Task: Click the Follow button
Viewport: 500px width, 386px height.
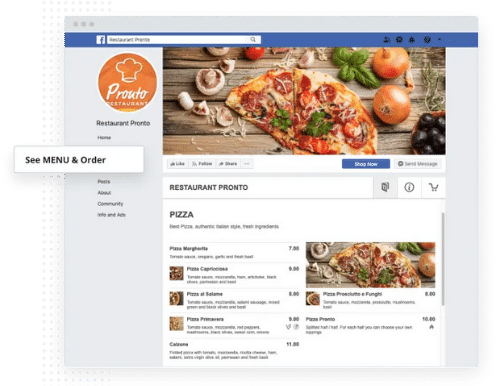Action: pyautogui.click(x=202, y=164)
